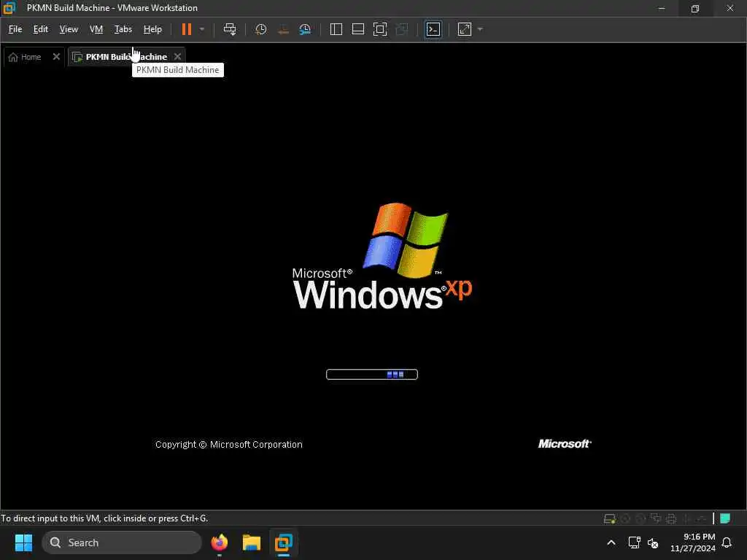Screen dimensions: 747x560
Task: Open the notifications bell
Action: pos(727,542)
